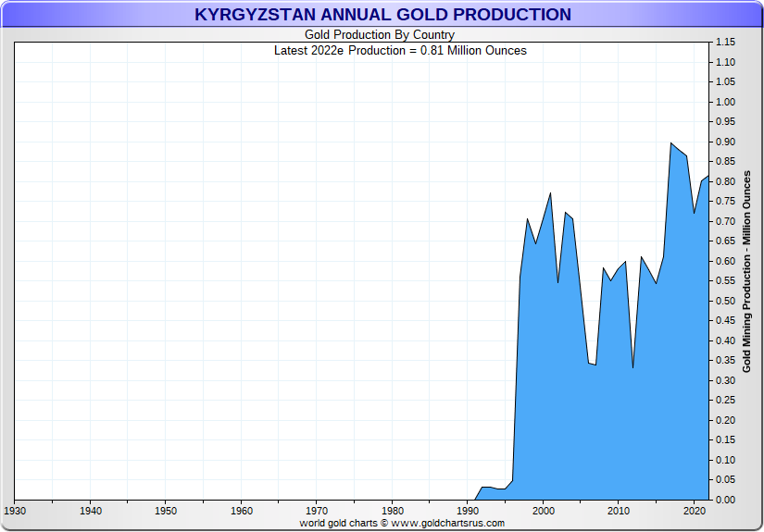The width and height of the screenshot is (764, 532).
Task: Click the 2020 year label on x-axis
Action: [x=694, y=511]
